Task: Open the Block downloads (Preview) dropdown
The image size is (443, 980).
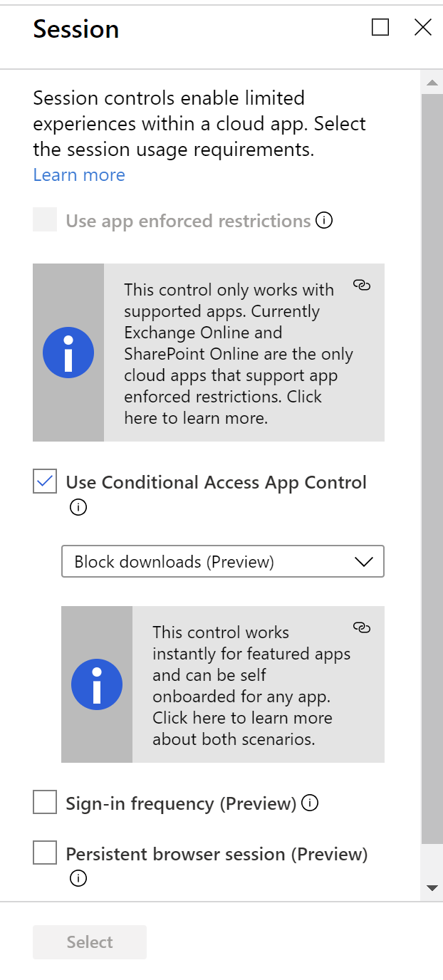Action: click(223, 561)
